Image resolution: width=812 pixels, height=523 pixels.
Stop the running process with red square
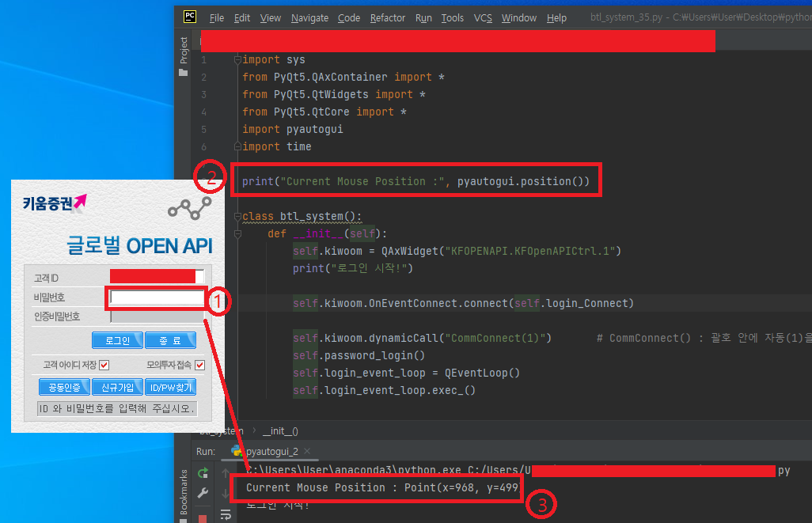click(x=203, y=519)
